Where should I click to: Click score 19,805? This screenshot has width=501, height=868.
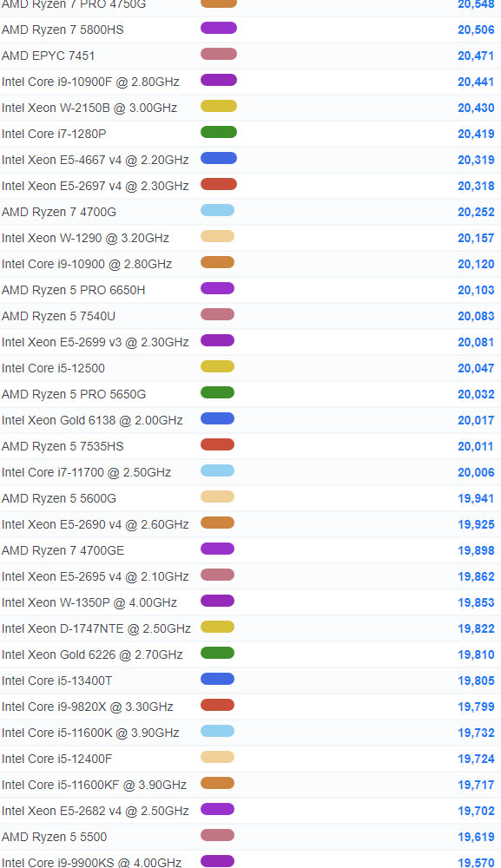click(476, 681)
